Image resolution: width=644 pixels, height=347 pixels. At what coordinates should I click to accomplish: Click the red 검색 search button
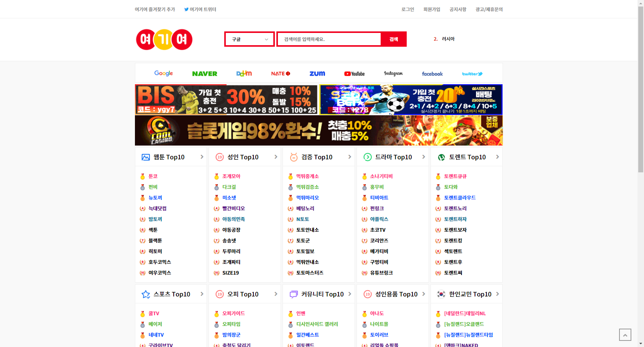pos(394,39)
